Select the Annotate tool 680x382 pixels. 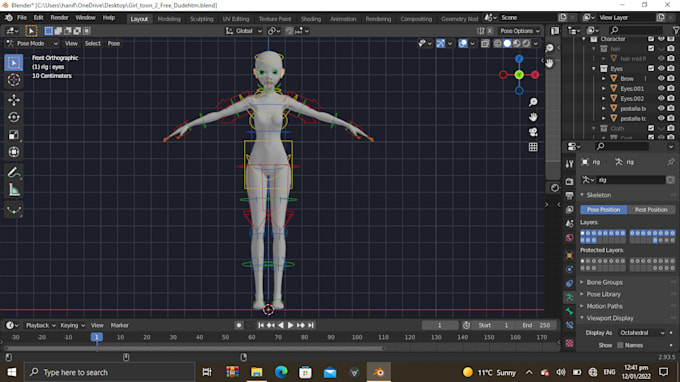point(14,173)
